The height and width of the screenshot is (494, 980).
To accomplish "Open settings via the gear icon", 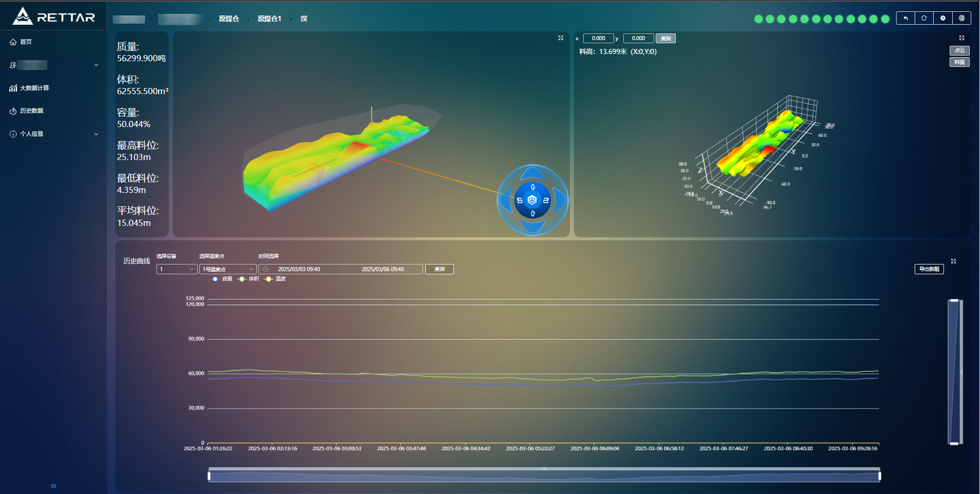I will [942, 18].
